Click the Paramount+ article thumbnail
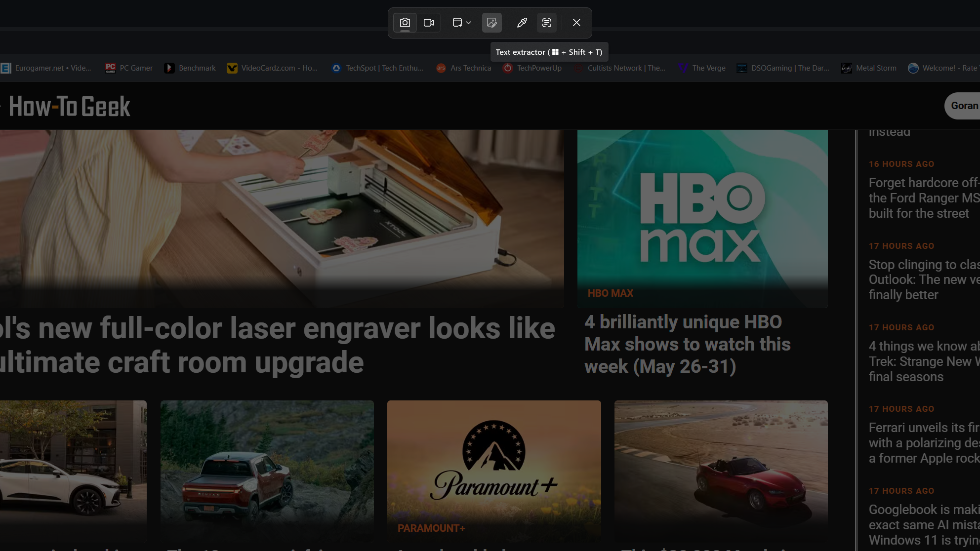The image size is (980, 551). point(494,472)
